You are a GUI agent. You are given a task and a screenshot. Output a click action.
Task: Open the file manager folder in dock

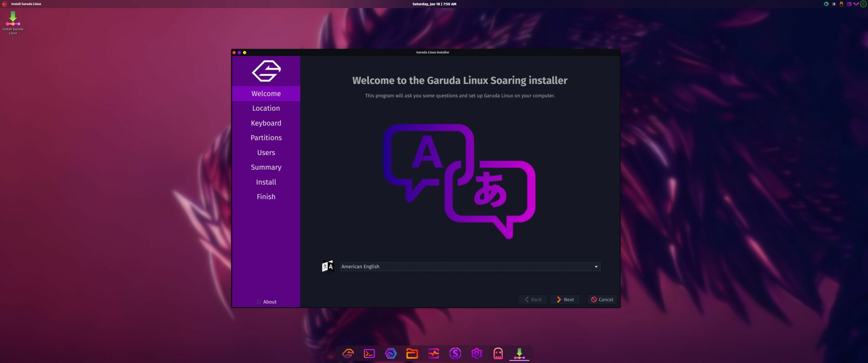(412, 354)
